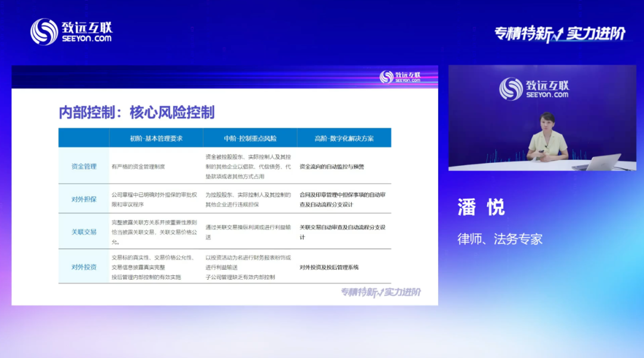Click the top-right 专精特新 实力进阶 slogan
The image size is (644, 358).
(559, 34)
